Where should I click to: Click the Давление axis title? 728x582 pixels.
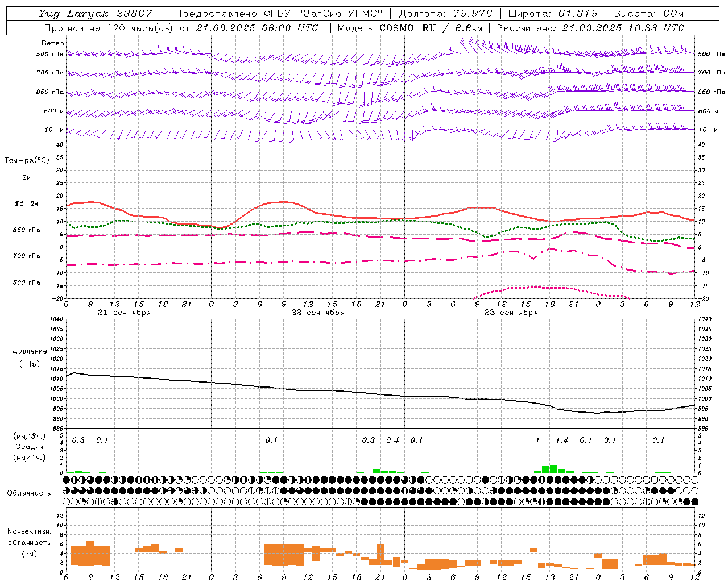coord(30,351)
